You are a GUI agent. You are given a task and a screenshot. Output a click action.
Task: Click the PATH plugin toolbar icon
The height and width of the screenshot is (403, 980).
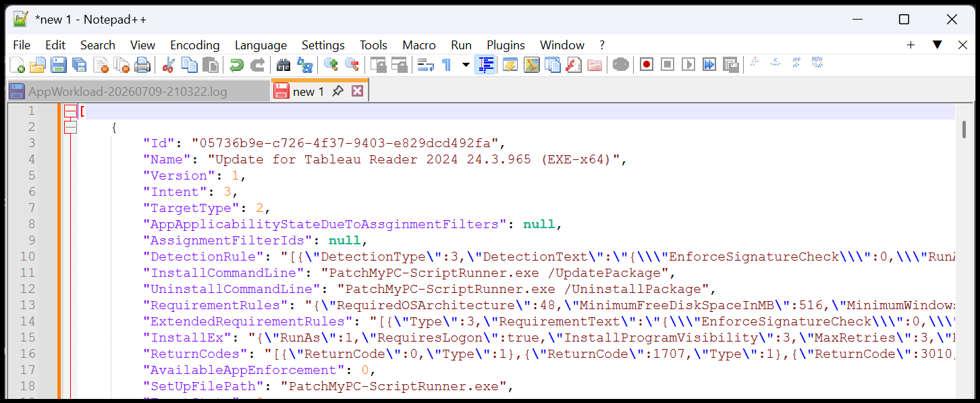tap(817, 62)
